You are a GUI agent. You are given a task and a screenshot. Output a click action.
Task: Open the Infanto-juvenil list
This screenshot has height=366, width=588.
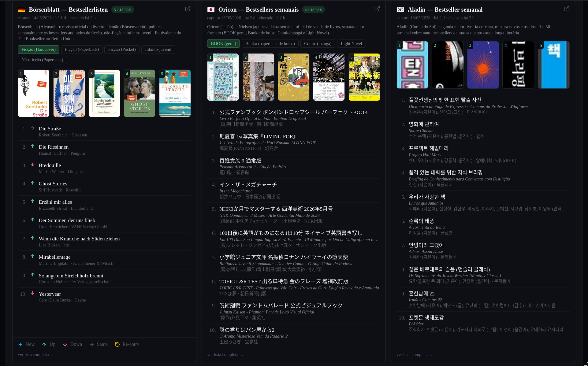pyautogui.click(x=158, y=50)
